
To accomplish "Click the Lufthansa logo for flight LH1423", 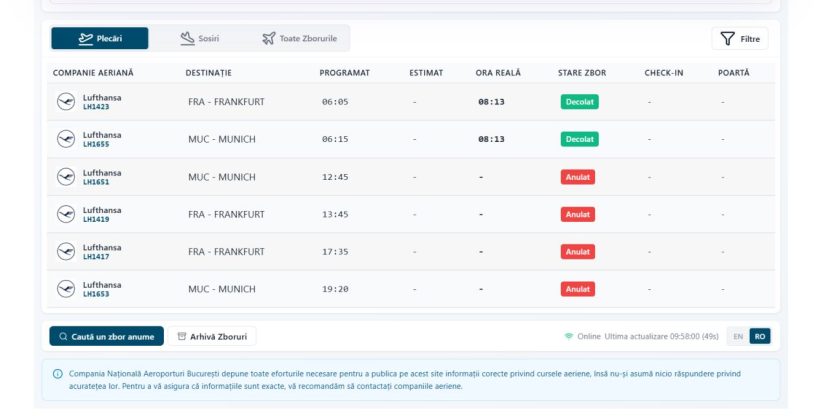I will point(66,102).
